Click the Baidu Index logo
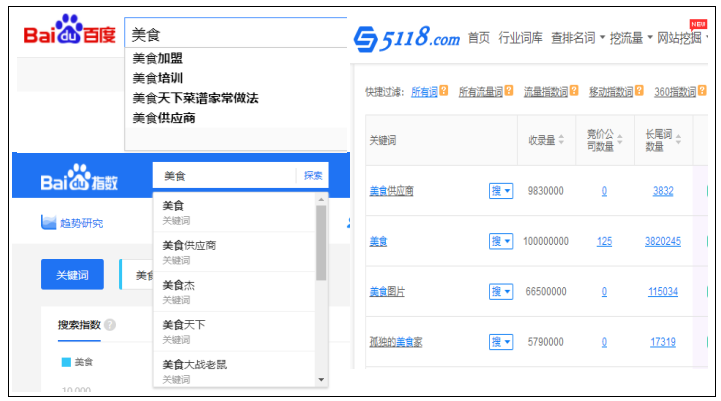The image size is (721, 401). [x=79, y=178]
